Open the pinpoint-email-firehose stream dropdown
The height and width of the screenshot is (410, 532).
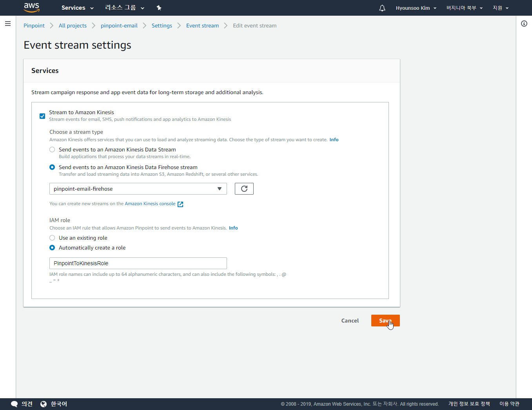coord(138,189)
